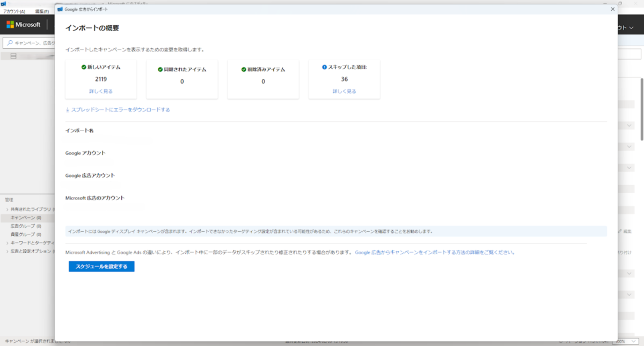Click the search magnifier icon in the editor
Screen dimensions: 644x346
click(x=10, y=43)
